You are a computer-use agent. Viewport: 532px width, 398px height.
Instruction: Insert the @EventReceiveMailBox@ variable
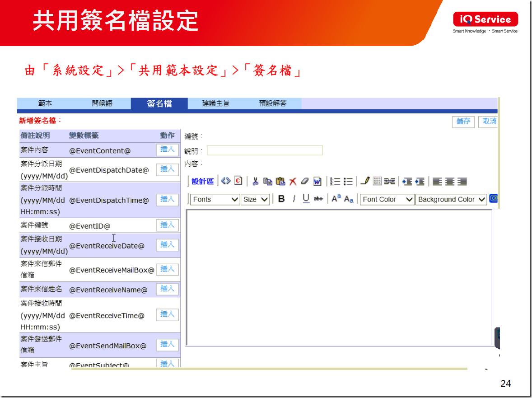167,269
